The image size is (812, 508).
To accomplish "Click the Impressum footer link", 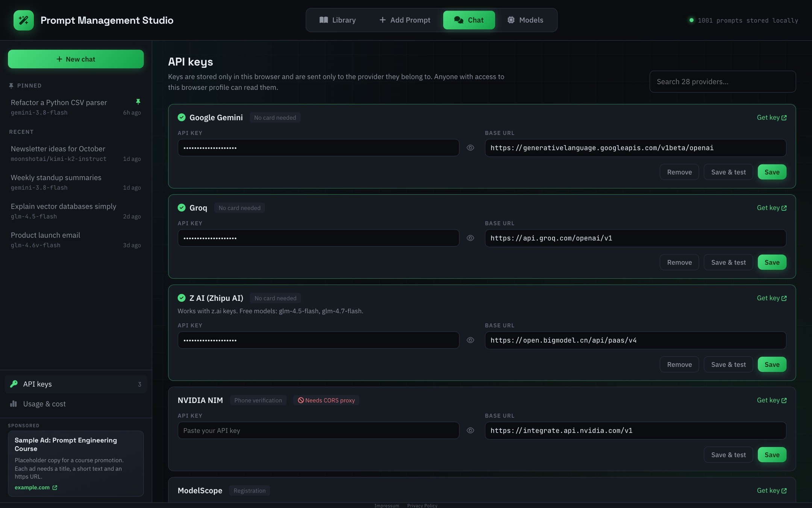I will pyautogui.click(x=386, y=505).
